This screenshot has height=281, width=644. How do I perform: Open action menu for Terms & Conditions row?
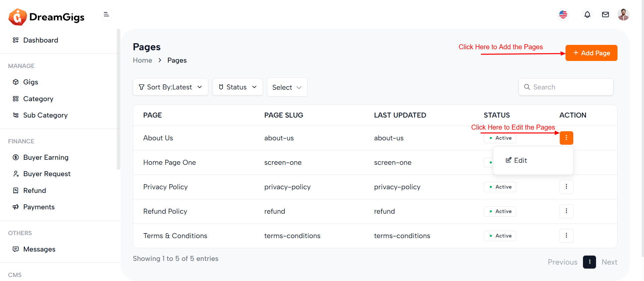click(566, 236)
